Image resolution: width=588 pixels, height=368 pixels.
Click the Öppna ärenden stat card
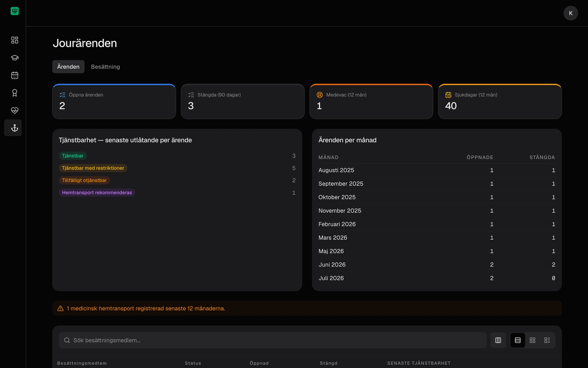[x=114, y=101]
